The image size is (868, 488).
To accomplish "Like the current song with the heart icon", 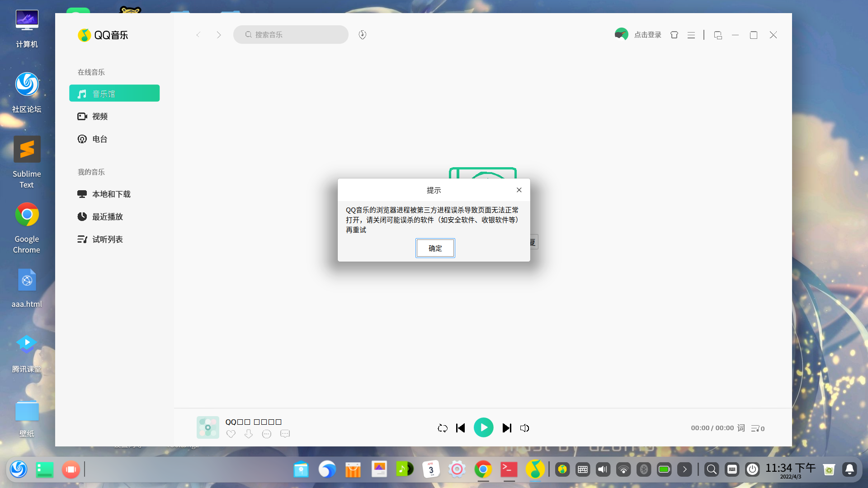I will coord(231,434).
